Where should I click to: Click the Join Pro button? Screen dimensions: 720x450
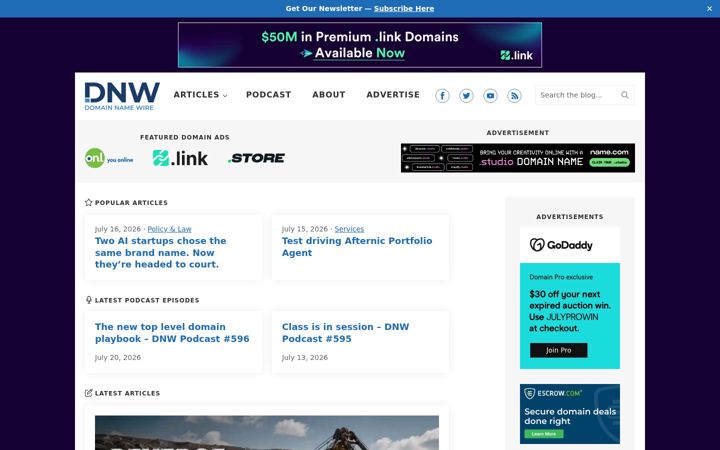(558, 350)
